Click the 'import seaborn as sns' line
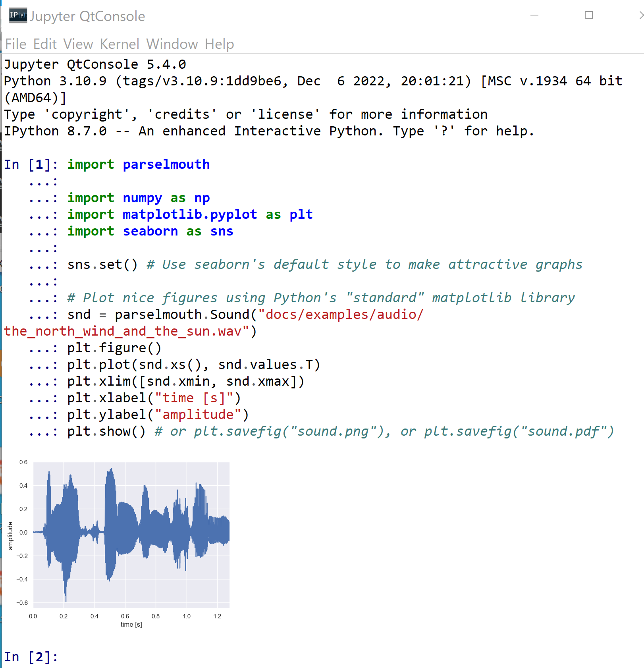Image resolution: width=644 pixels, height=668 pixels. tap(150, 231)
